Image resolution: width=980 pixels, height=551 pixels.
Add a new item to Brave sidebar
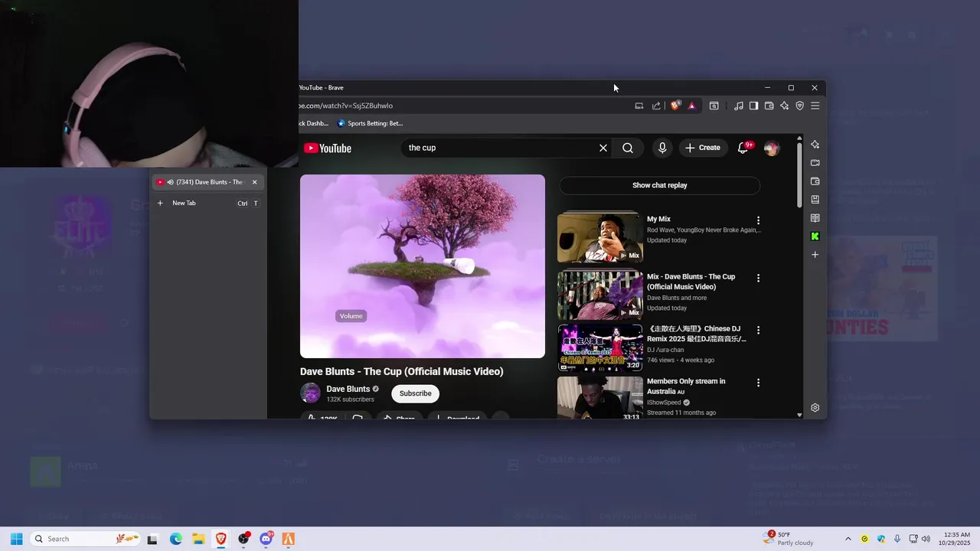pyautogui.click(x=815, y=255)
